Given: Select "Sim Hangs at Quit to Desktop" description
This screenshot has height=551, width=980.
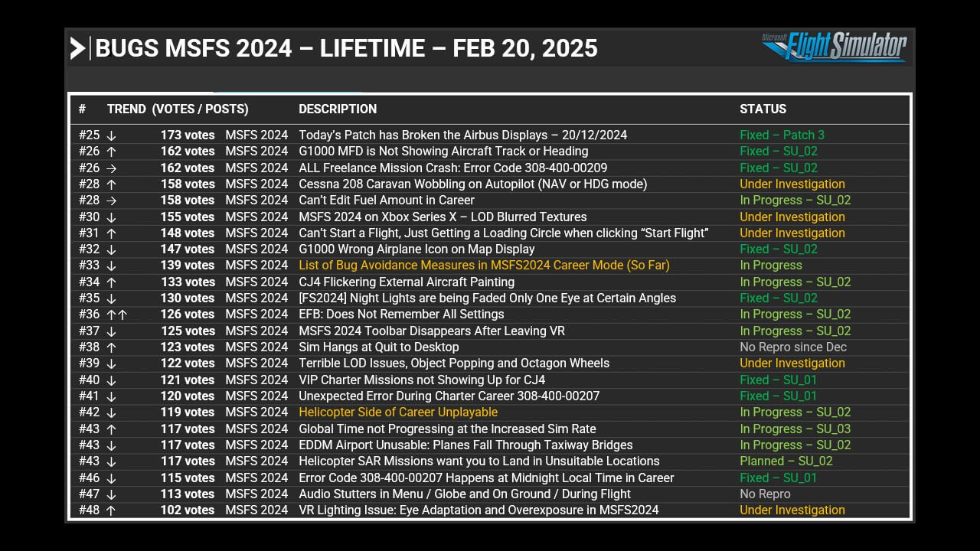Looking at the screenshot, I should 379,347.
